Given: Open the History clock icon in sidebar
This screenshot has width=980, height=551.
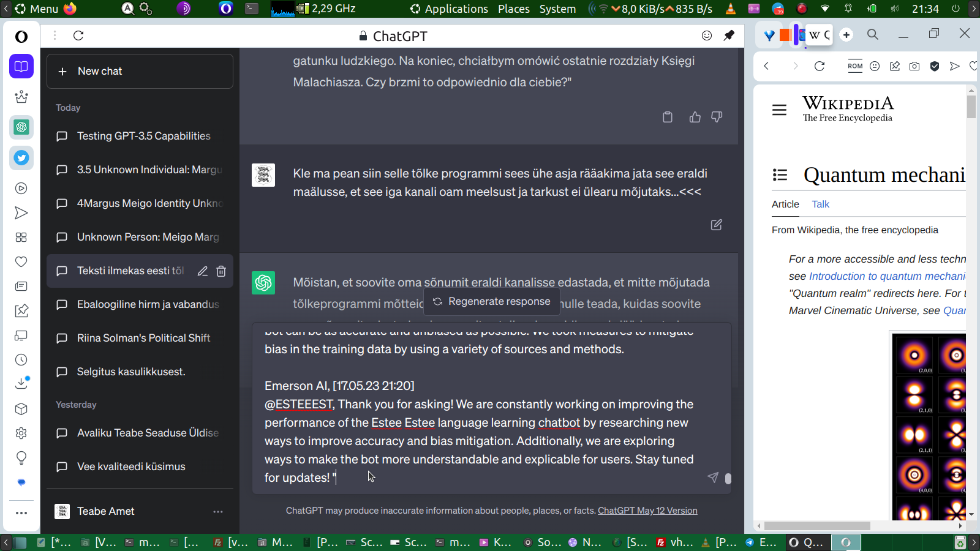Looking at the screenshot, I should pos(21,360).
